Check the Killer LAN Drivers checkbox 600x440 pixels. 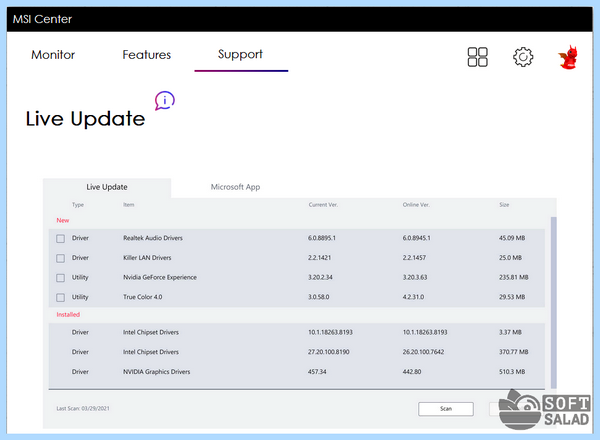point(60,258)
